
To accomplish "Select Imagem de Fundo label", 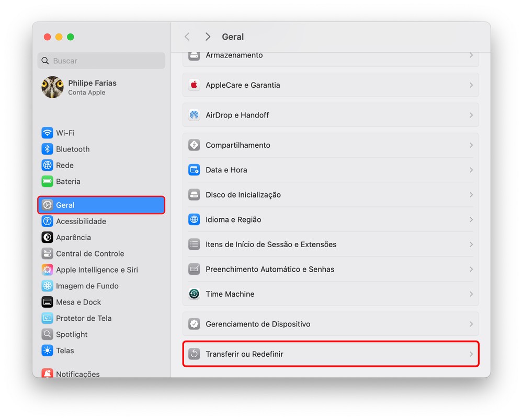I will click(87, 286).
